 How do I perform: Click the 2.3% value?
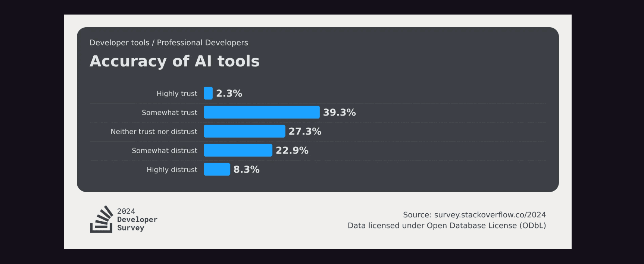pos(229,93)
